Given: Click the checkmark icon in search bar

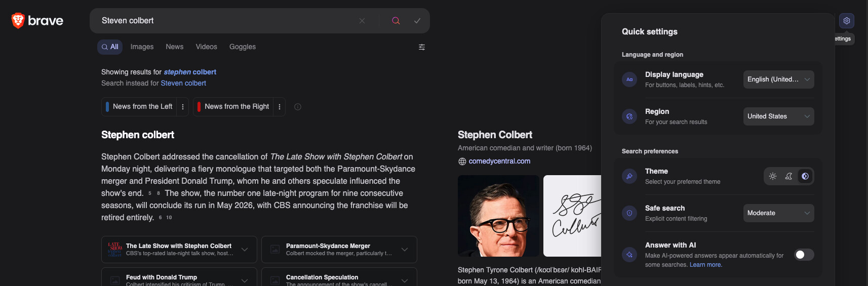Looking at the screenshot, I should (417, 21).
